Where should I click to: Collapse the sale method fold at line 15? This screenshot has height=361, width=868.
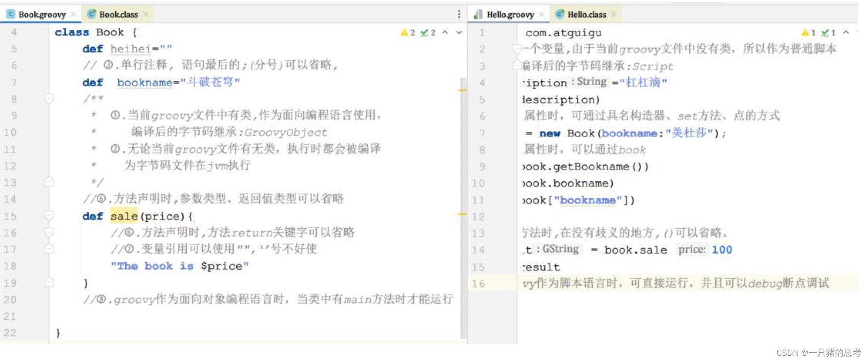49,216
